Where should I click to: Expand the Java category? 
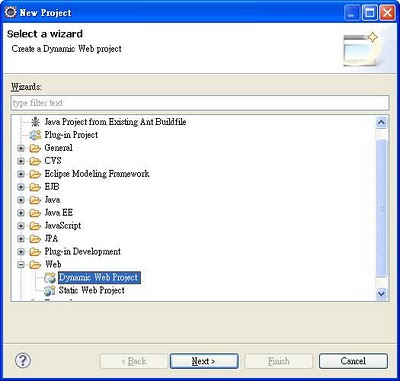pos(21,200)
